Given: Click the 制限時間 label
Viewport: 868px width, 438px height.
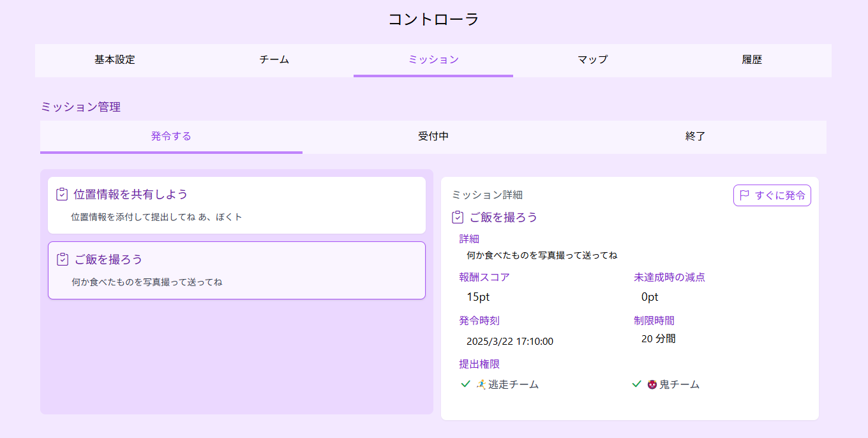Looking at the screenshot, I should [654, 321].
